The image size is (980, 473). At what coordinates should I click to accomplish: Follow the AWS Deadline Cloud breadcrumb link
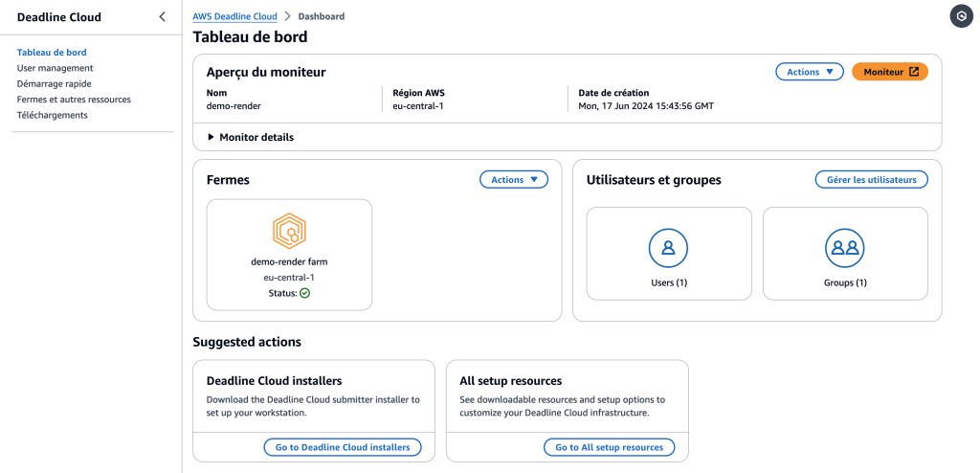coord(234,17)
